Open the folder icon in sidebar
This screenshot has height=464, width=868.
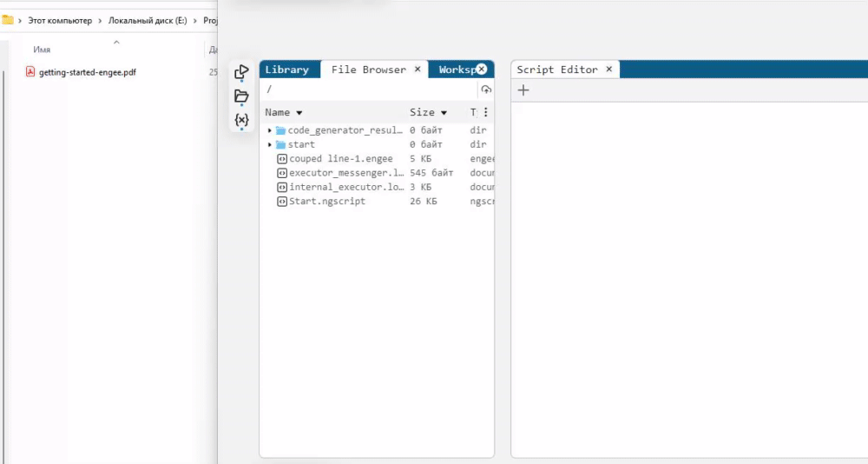241,96
